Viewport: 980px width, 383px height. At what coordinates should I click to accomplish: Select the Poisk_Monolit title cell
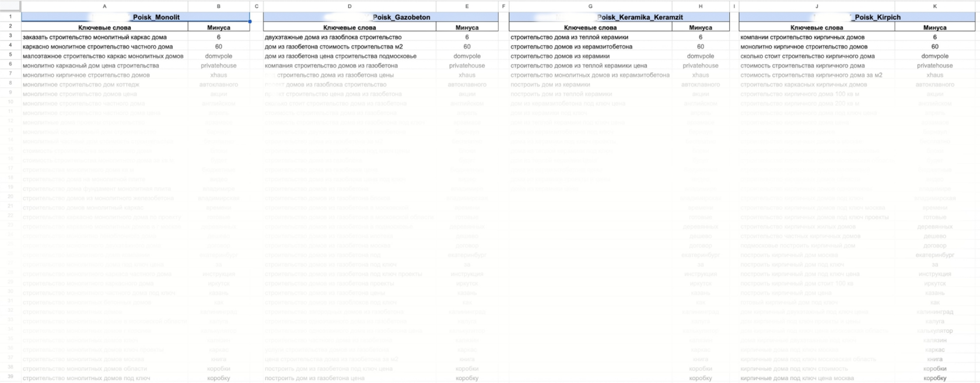click(135, 17)
